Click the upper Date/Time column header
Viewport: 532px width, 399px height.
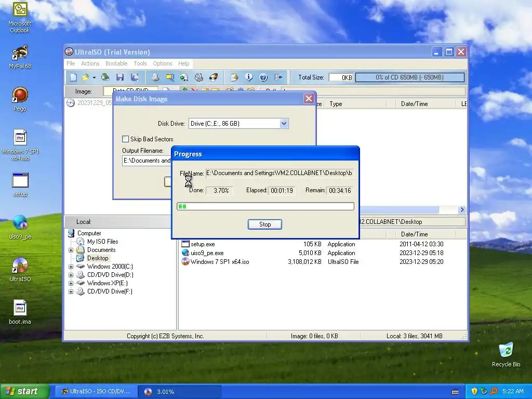point(414,104)
